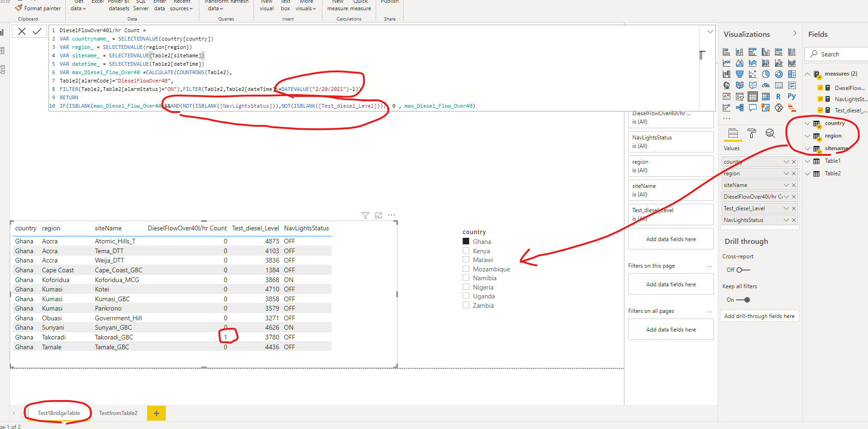This screenshot has width=868, height=429.
Task: Choose the gauge visual
Action: [766, 85]
